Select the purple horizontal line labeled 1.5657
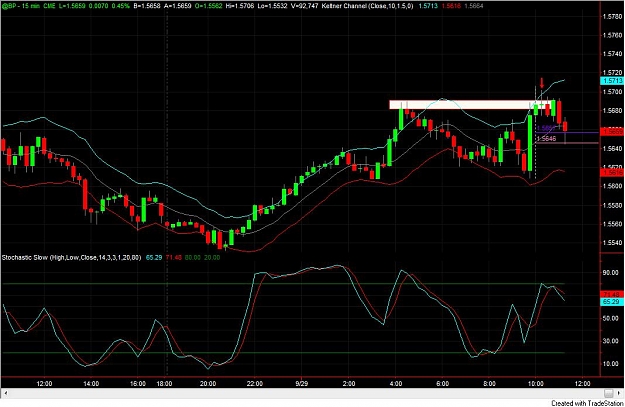 coord(567,132)
